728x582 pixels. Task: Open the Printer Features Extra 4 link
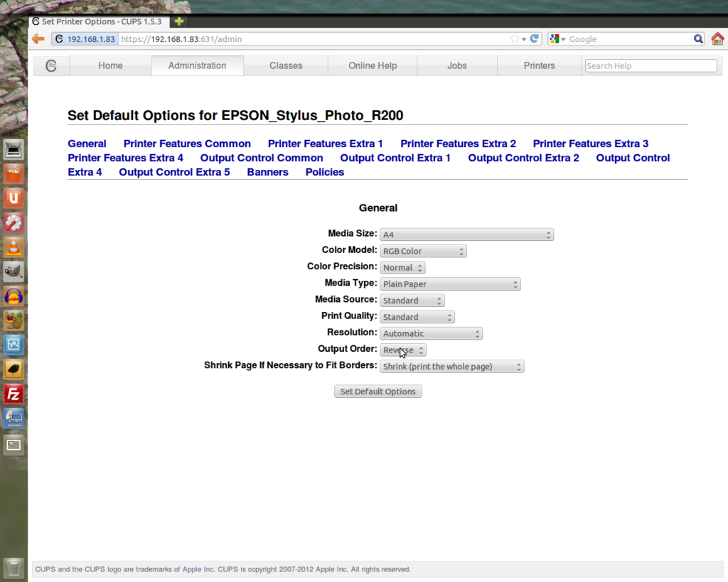(x=125, y=158)
